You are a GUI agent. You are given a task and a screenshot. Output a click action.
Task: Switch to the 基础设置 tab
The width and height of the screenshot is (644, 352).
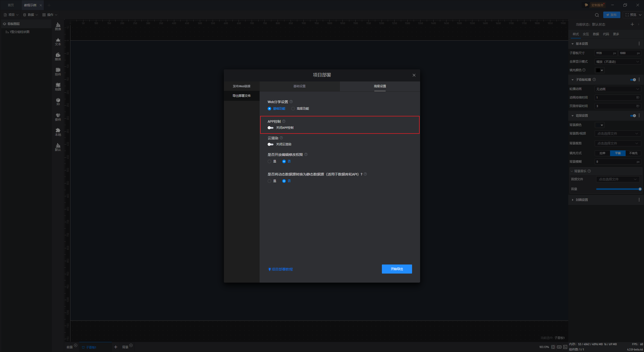click(299, 86)
